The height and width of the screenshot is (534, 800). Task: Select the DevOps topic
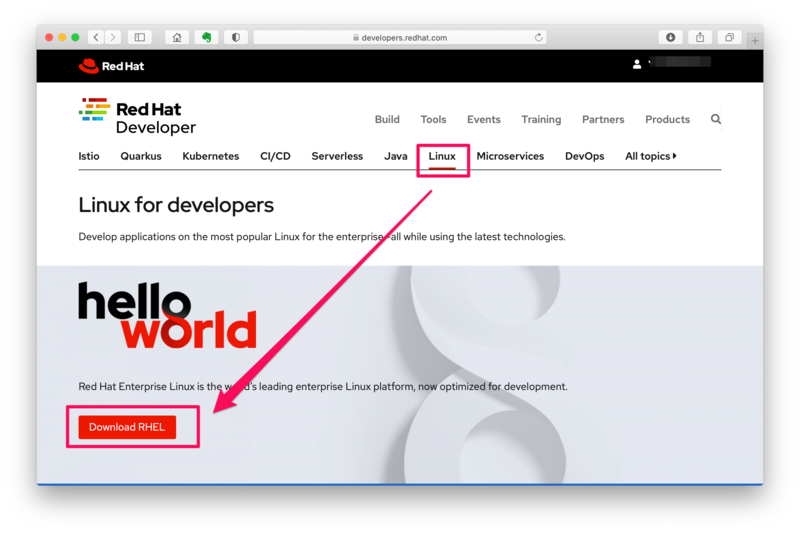click(x=584, y=156)
